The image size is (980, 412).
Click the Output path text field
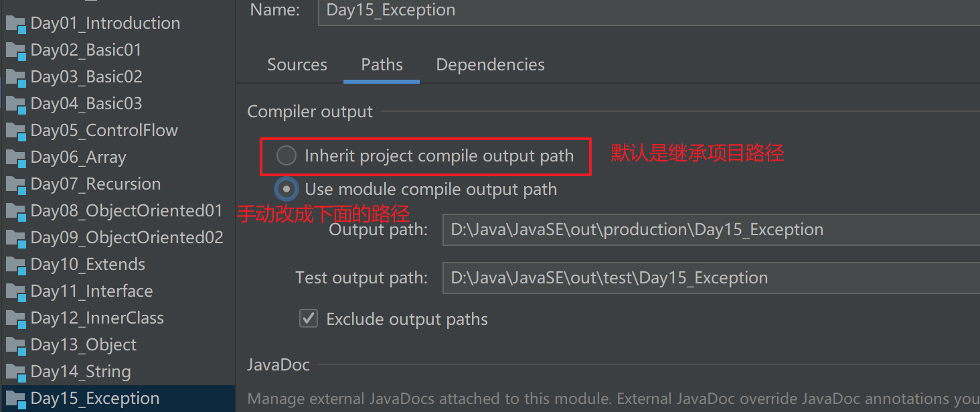[711, 230]
